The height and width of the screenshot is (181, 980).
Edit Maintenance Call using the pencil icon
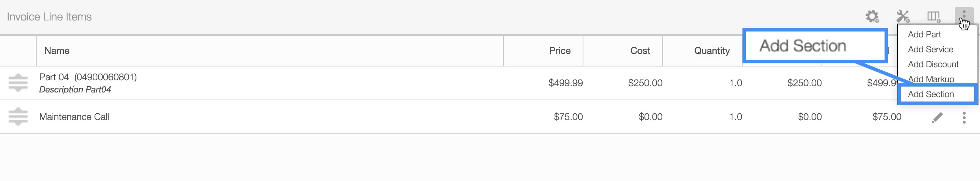pyautogui.click(x=937, y=117)
